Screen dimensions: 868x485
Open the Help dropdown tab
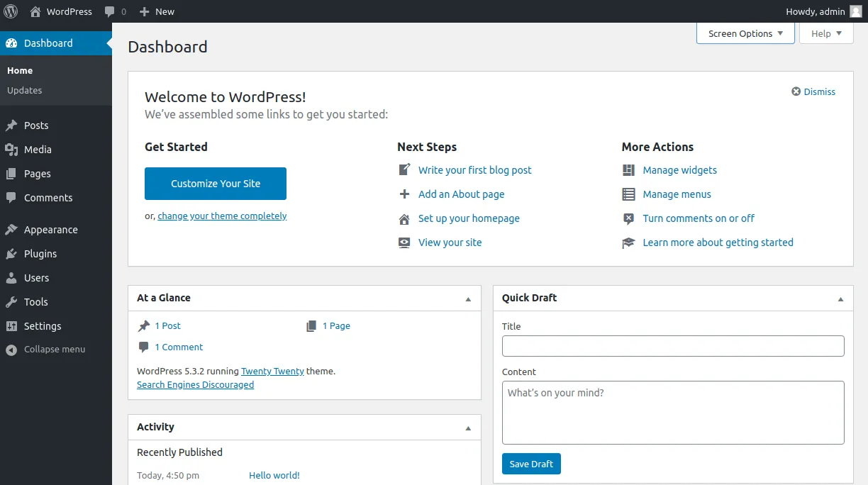[826, 33]
